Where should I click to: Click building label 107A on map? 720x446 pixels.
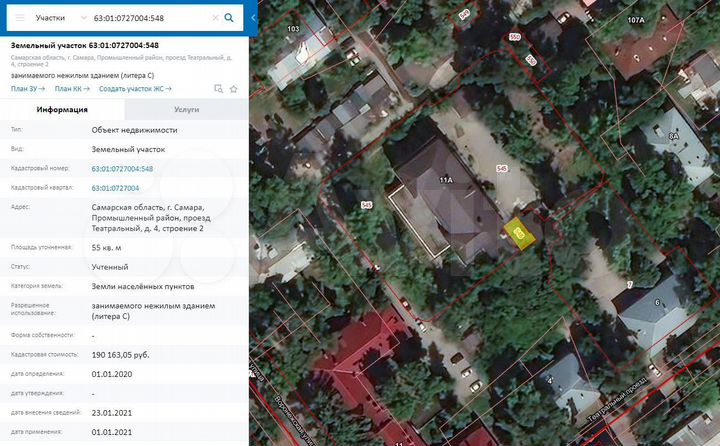(636, 20)
